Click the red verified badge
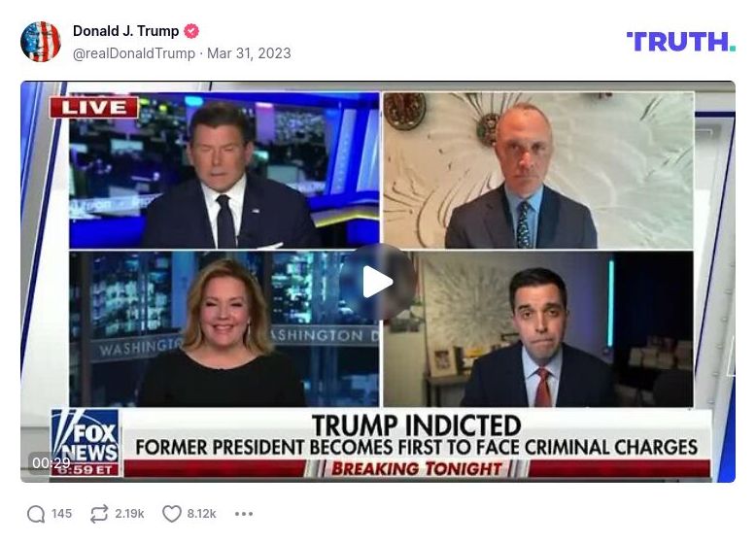756x543 pixels. click(191, 31)
